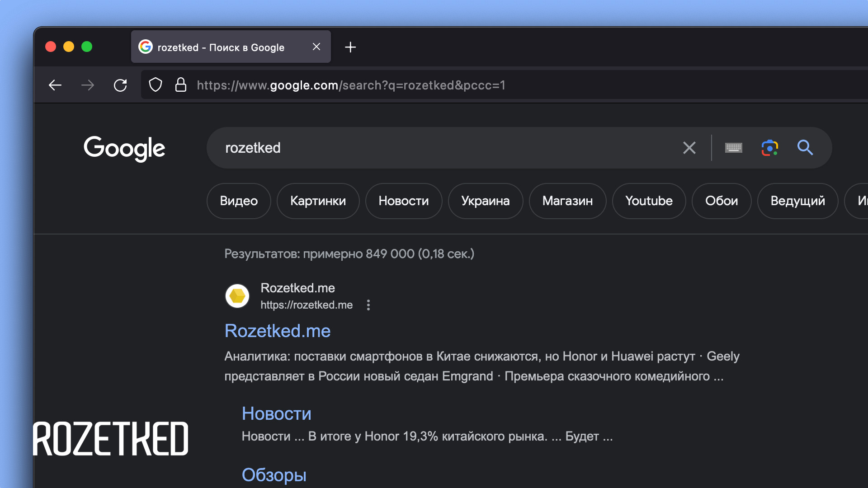Image resolution: width=868 pixels, height=488 pixels.
Task: Click the Google logo to go home
Action: (124, 149)
